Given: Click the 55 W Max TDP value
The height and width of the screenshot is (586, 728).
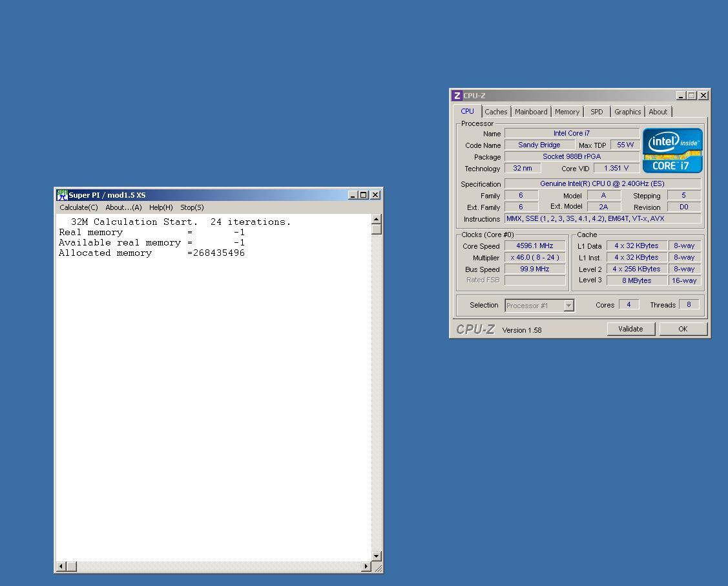Looking at the screenshot, I should tap(625, 145).
